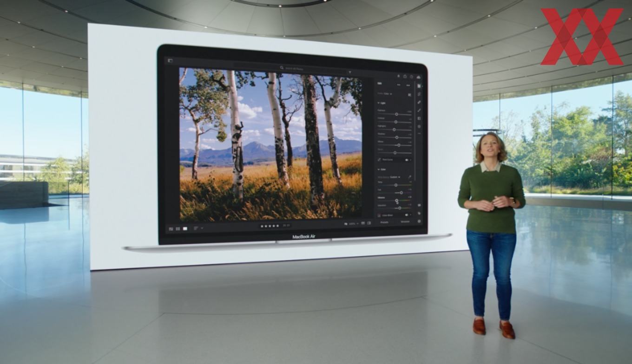This screenshot has height=364, width=632.
Task: Open the more options ellipsis in tool strip
Action: (419, 133)
